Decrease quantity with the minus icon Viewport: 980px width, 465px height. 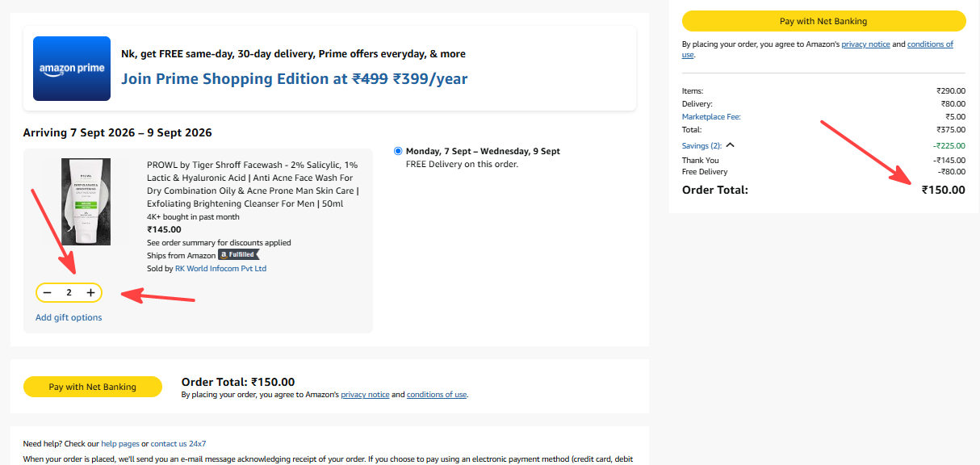point(48,292)
